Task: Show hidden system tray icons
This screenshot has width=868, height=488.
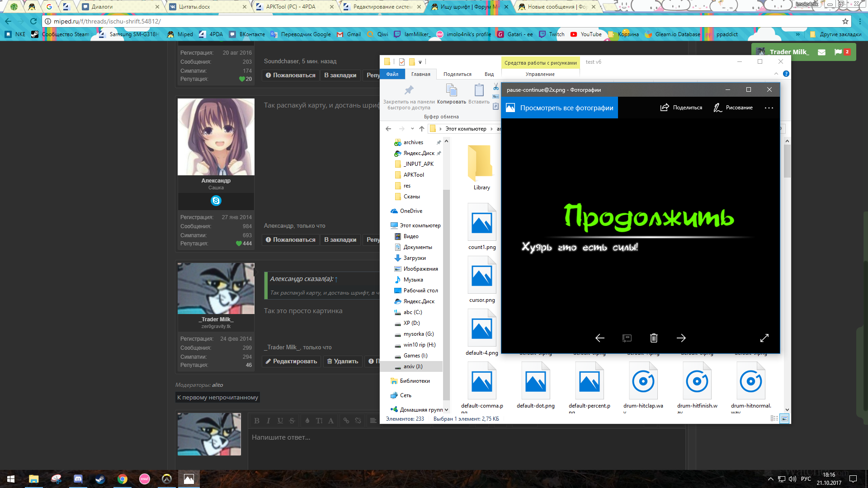Action: [x=770, y=479]
